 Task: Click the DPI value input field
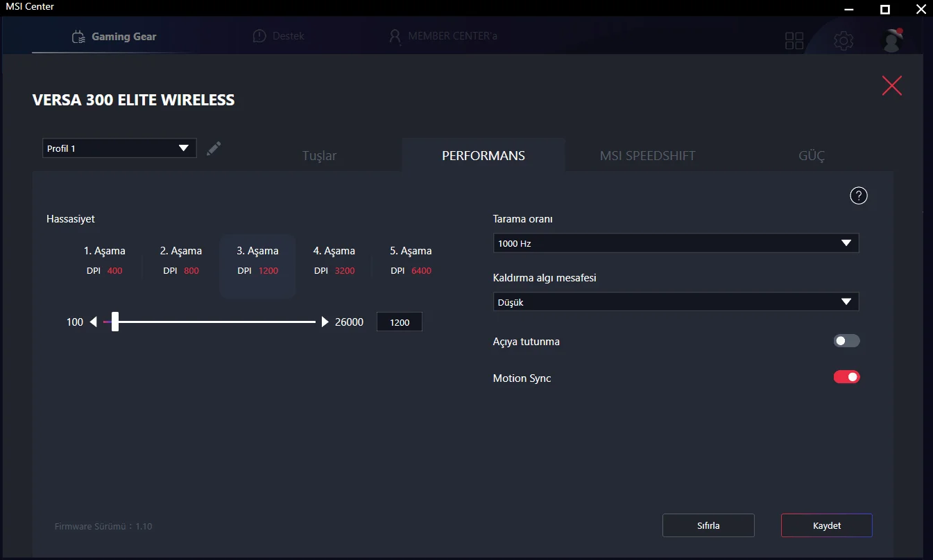point(400,322)
